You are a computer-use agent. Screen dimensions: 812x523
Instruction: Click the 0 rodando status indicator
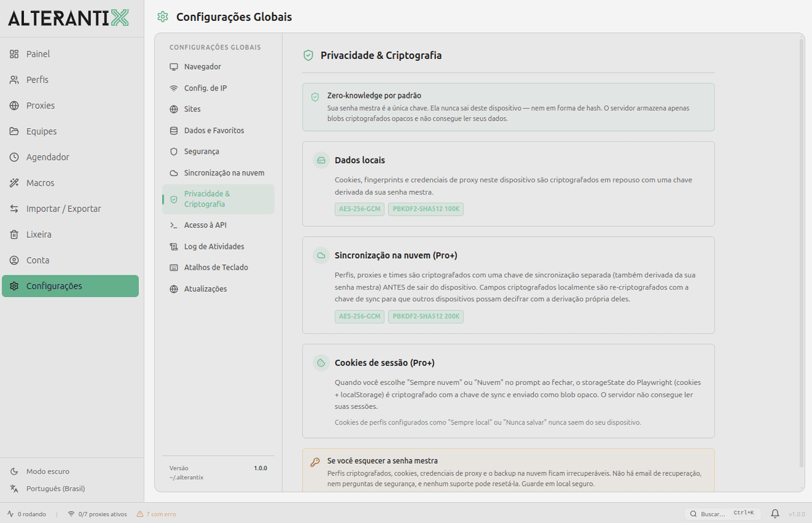click(x=27, y=514)
